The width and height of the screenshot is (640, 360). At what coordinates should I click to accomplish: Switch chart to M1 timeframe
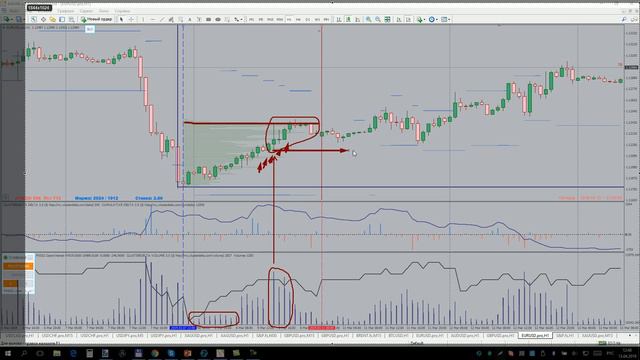coord(251,19)
